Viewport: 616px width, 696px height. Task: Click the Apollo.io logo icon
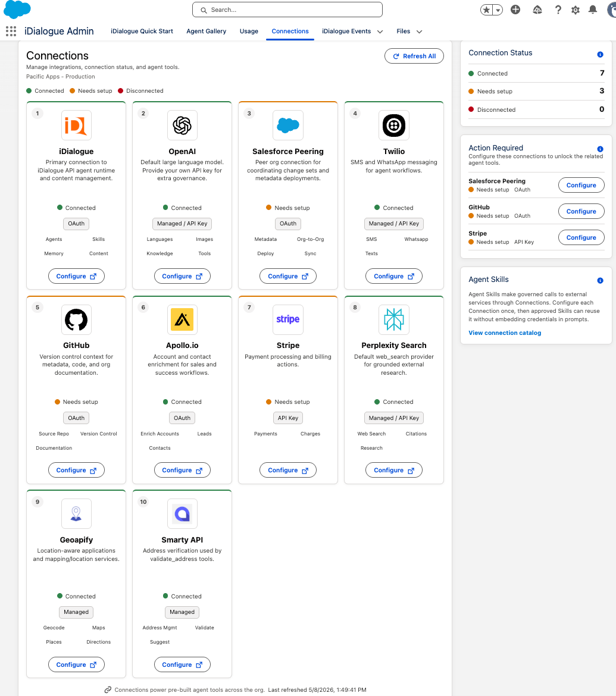[x=182, y=319]
